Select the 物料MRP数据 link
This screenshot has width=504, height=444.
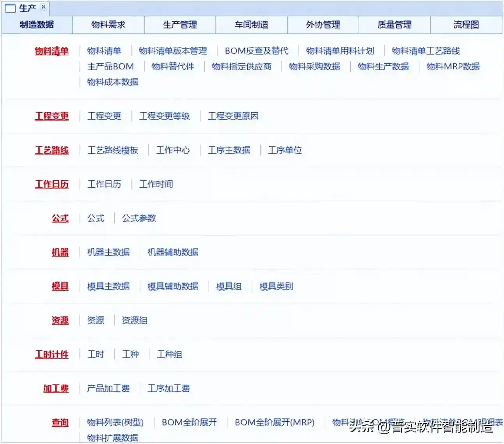(x=453, y=66)
